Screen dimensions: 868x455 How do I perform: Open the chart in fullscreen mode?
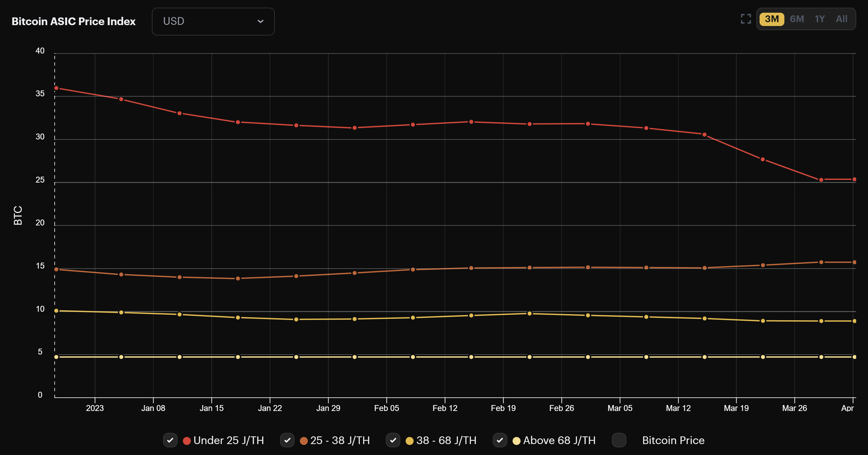(x=746, y=19)
